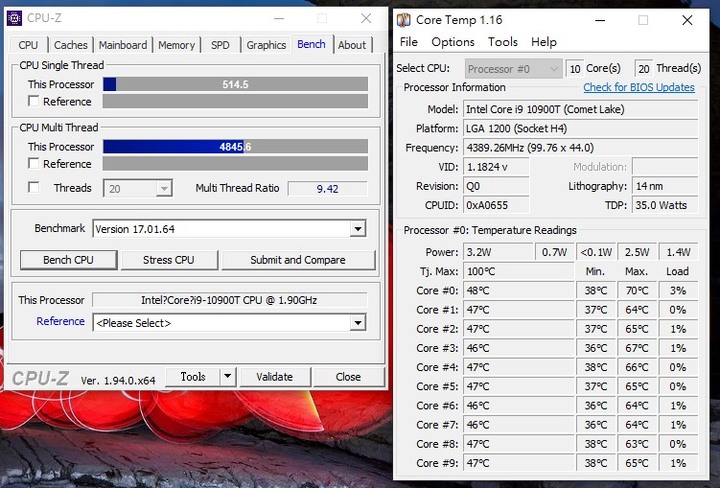Open the Mainboard tab
720x488 pixels.
click(123, 45)
